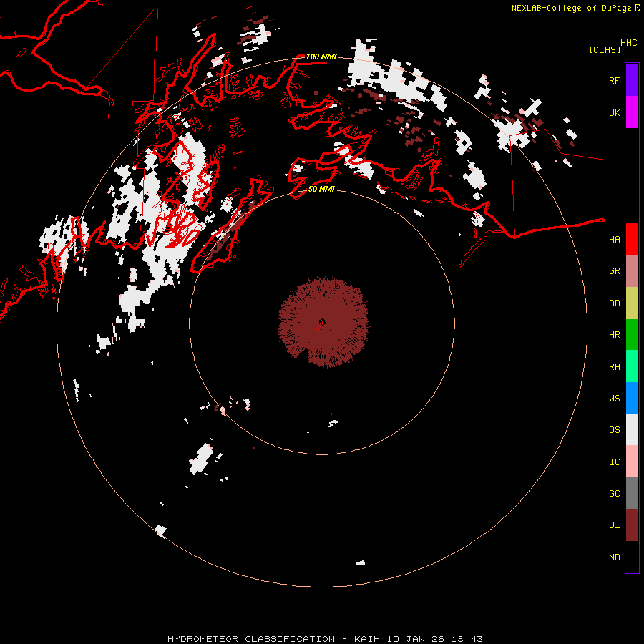Click the RF legend label
This screenshot has height=644, width=644.
[x=614, y=80]
